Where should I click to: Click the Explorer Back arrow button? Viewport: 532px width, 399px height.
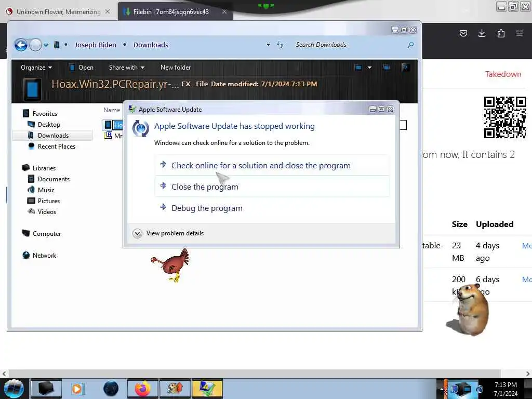coord(21,45)
